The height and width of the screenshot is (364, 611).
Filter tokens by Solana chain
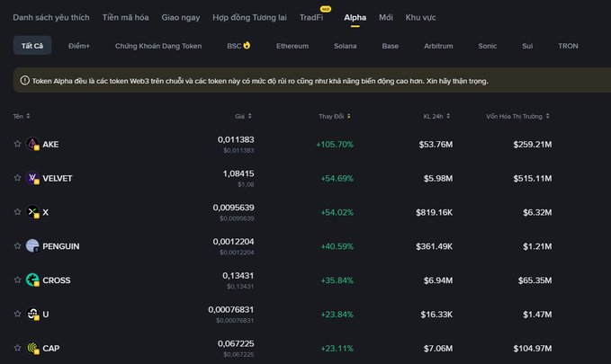346,46
